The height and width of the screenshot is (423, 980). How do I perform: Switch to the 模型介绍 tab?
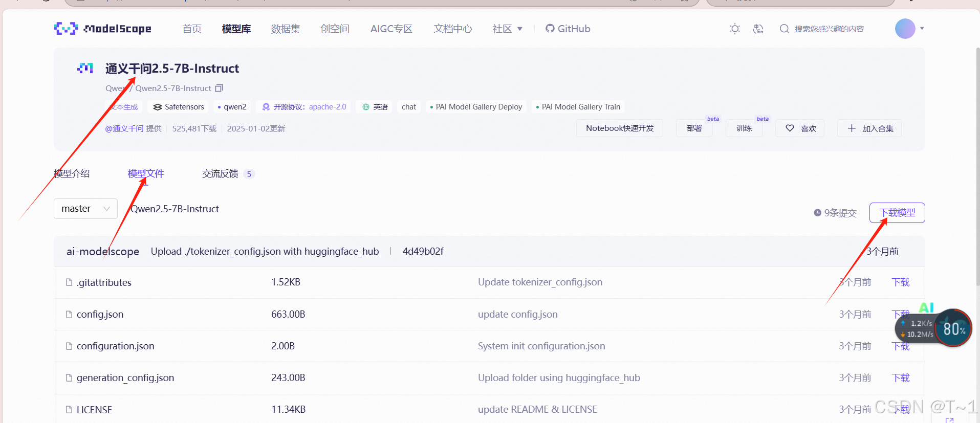tap(72, 173)
